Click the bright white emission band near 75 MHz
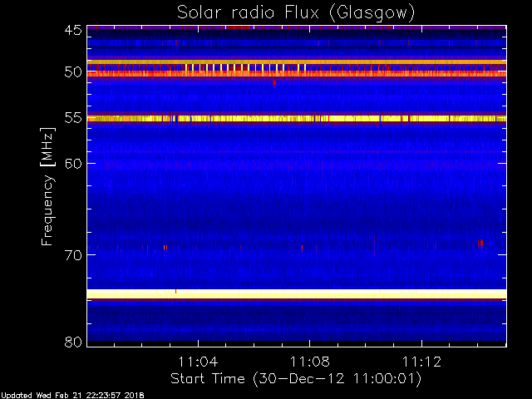Screen dimensions: 532x399 click(x=297, y=293)
